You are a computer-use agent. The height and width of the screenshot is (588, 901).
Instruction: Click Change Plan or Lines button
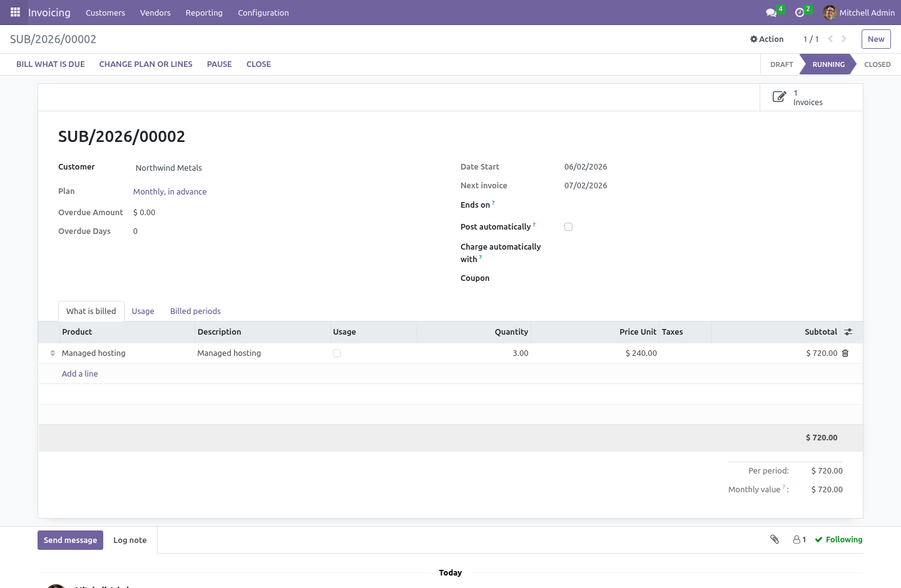146,64
